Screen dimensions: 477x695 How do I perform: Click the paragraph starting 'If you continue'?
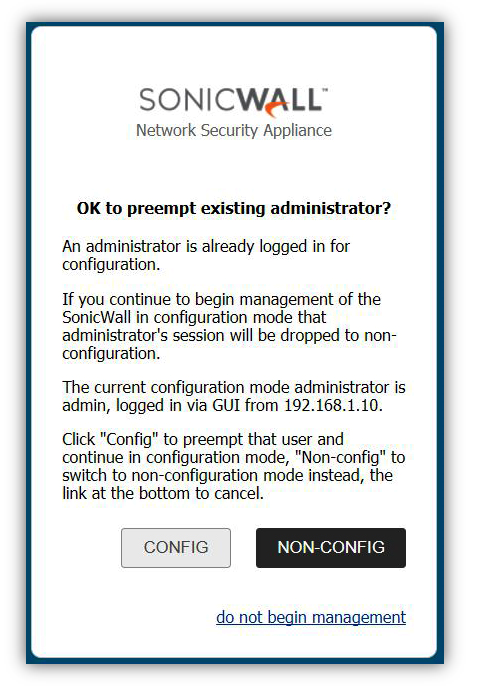(x=229, y=326)
